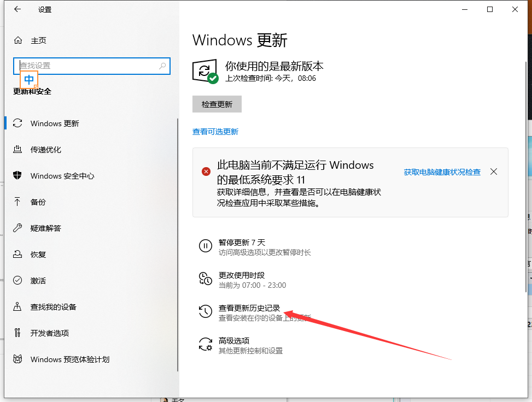The width and height of the screenshot is (532, 402).
Task: Dismiss the Windows 11 requirements notice
Action: tap(494, 172)
